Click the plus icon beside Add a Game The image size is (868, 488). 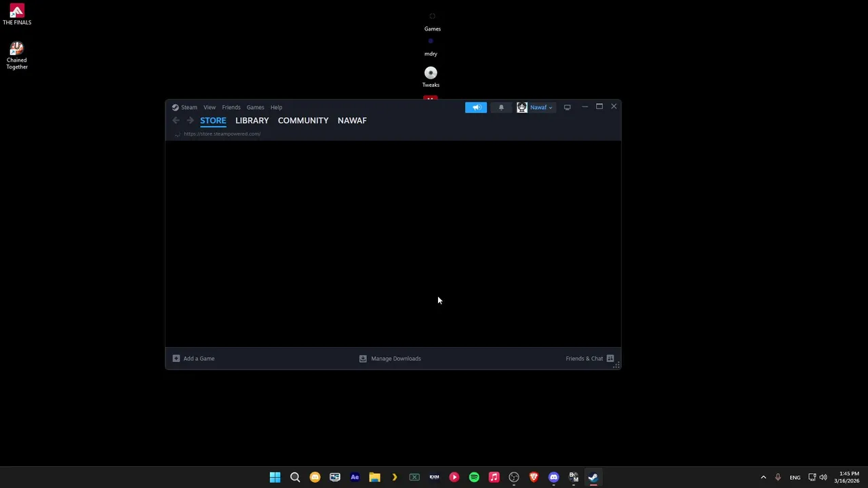(x=176, y=359)
